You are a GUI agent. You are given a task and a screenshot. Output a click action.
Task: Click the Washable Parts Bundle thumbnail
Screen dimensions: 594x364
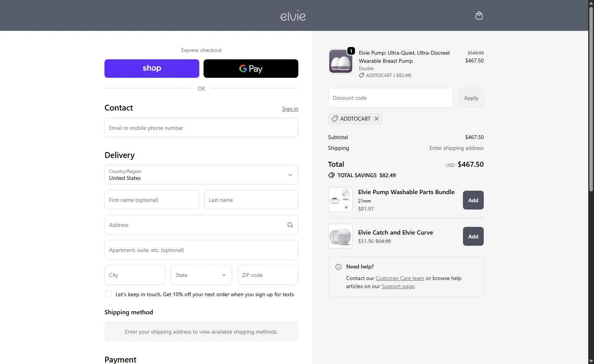tap(340, 200)
